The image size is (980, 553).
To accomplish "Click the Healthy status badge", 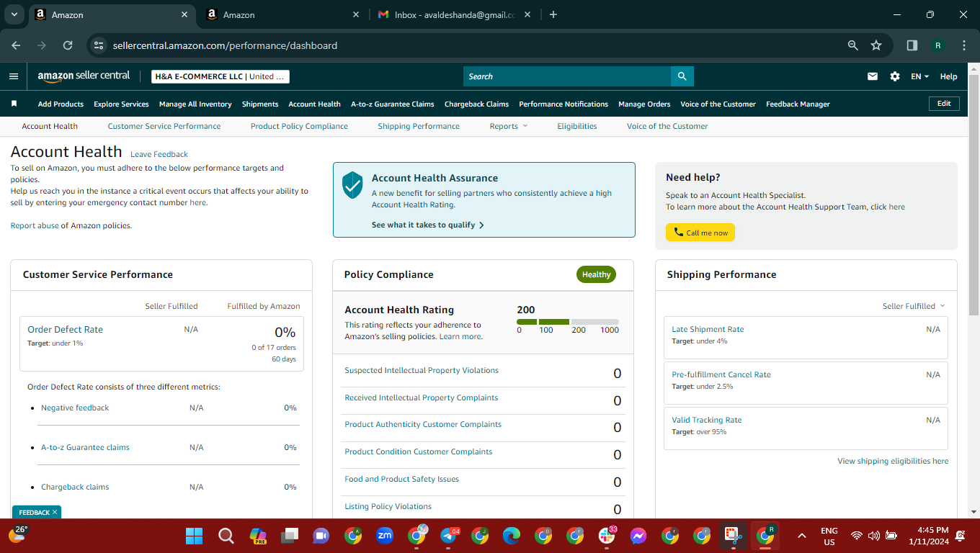I will (x=596, y=274).
